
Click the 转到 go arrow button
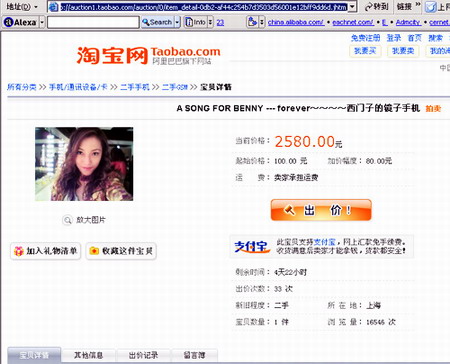pyautogui.click(x=377, y=7)
